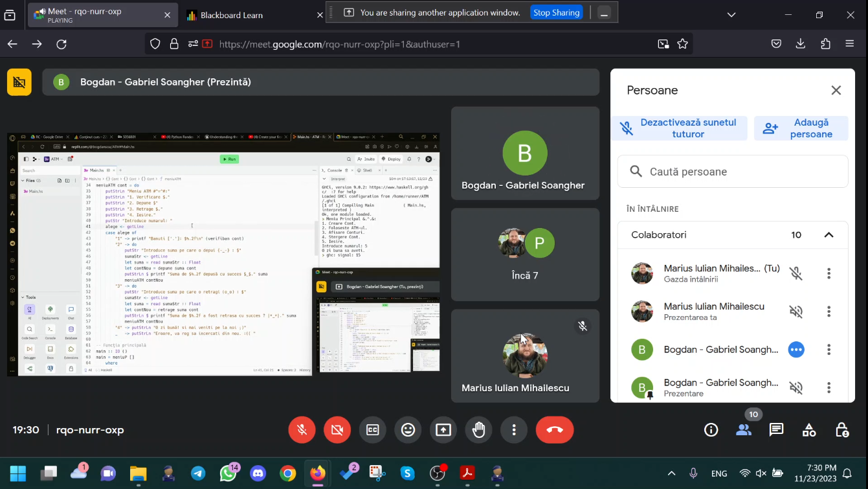Toggle closed captions
Screen dimensions: 868x489
coord(373,430)
